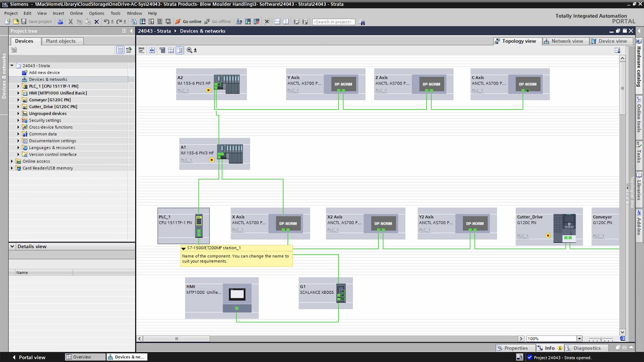Click the Cut scissors icon

tap(71, 21)
